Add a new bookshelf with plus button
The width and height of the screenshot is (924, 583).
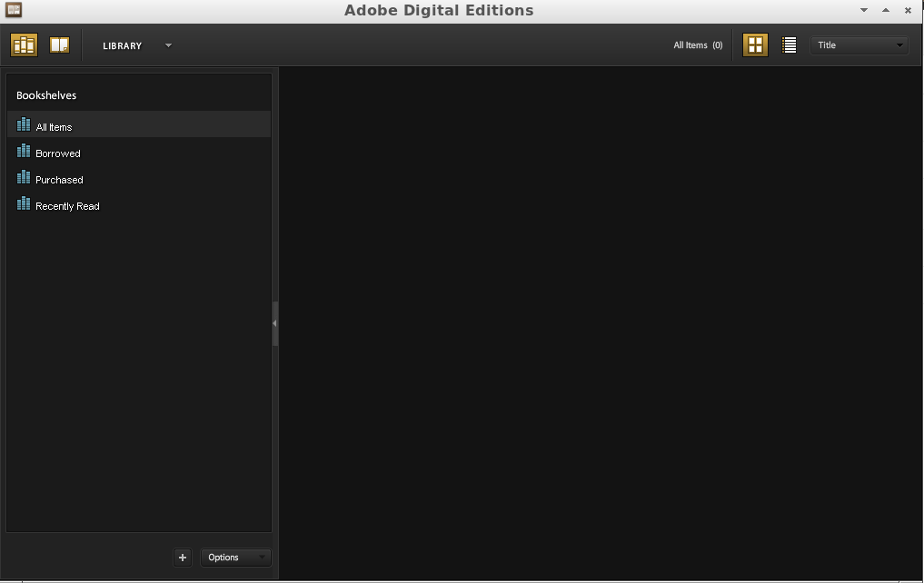click(183, 558)
